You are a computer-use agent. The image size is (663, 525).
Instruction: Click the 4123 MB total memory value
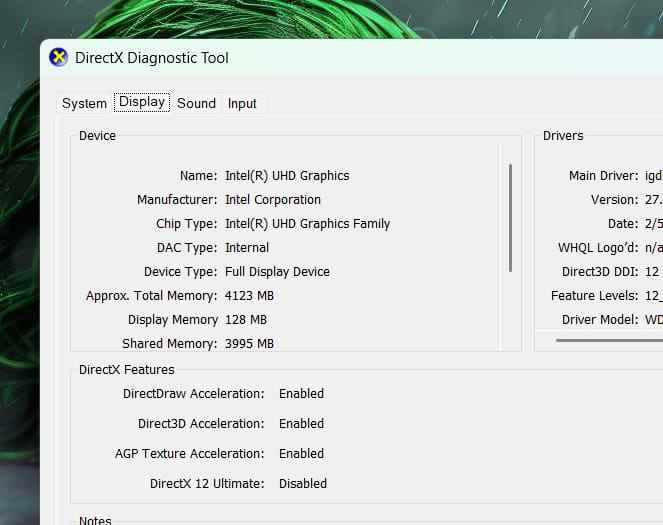coord(249,296)
